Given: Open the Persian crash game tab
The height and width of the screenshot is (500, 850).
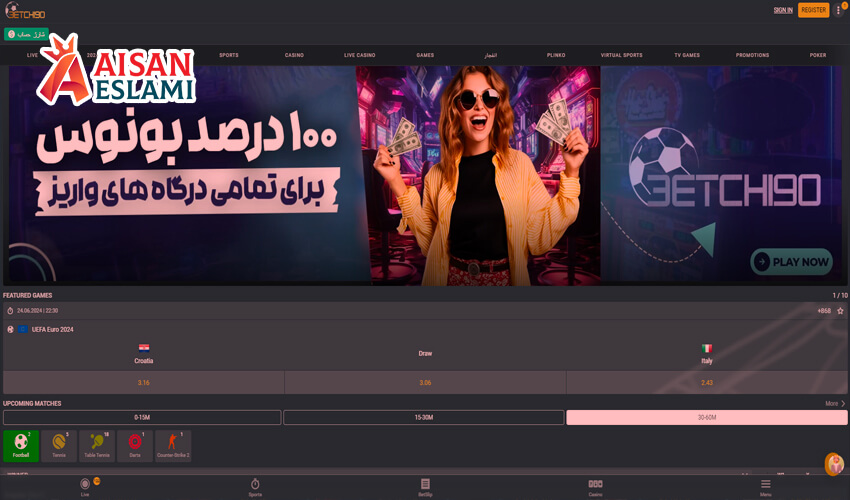Looking at the screenshot, I should tap(491, 55).
